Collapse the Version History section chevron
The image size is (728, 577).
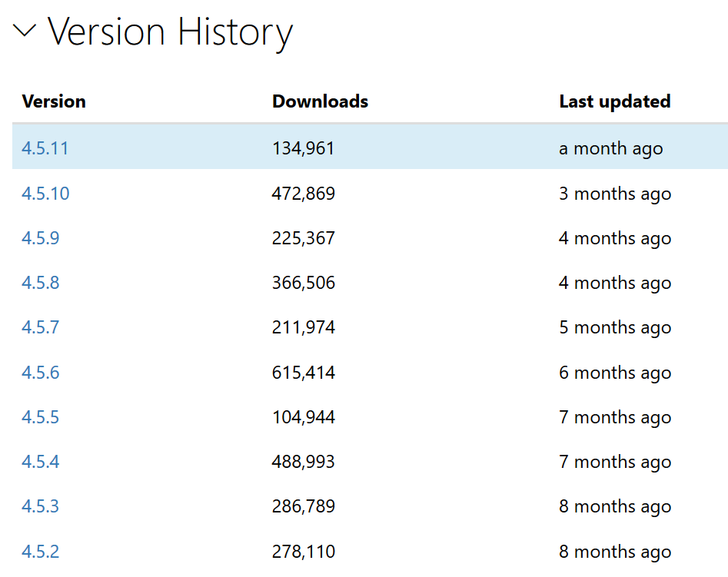pyautogui.click(x=25, y=32)
